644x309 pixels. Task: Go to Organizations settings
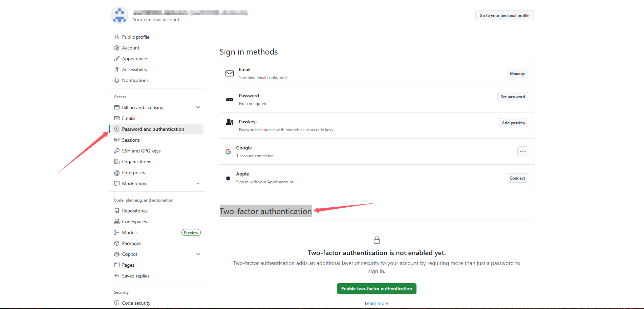coord(136,162)
